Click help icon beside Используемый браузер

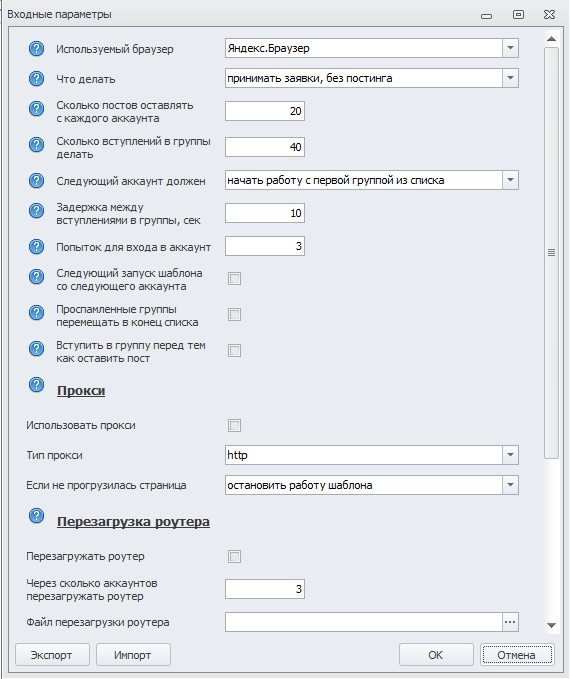[36, 48]
